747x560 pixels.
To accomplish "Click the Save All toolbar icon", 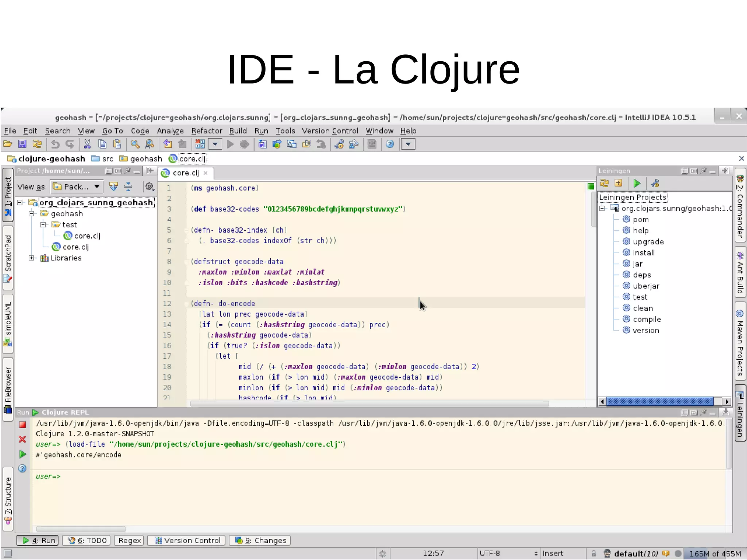I will (x=22, y=144).
